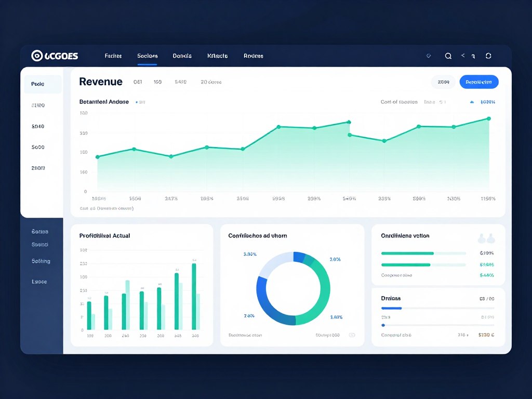Open the expand icon on the donut chart card
The width and height of the screenshot is (532, 399).
(353, 335)
